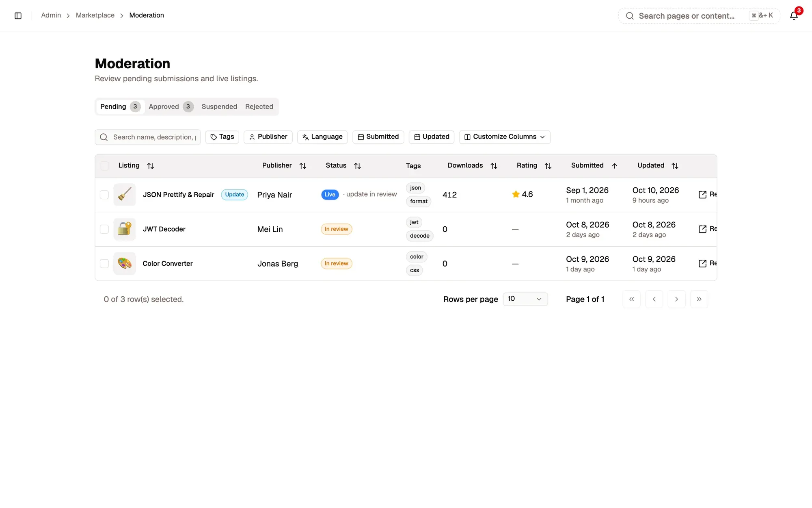The height and width of the screenshot is (508, 812).
Task: Open the Submitted date filter
Action: [378, 137]
